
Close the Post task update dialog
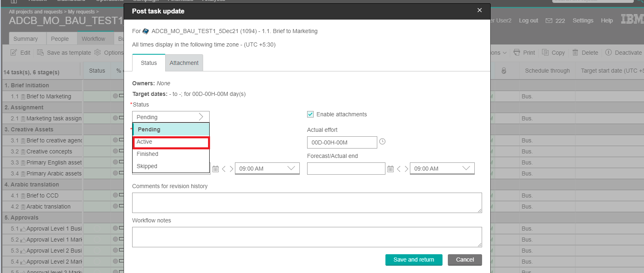click(480, 10)
